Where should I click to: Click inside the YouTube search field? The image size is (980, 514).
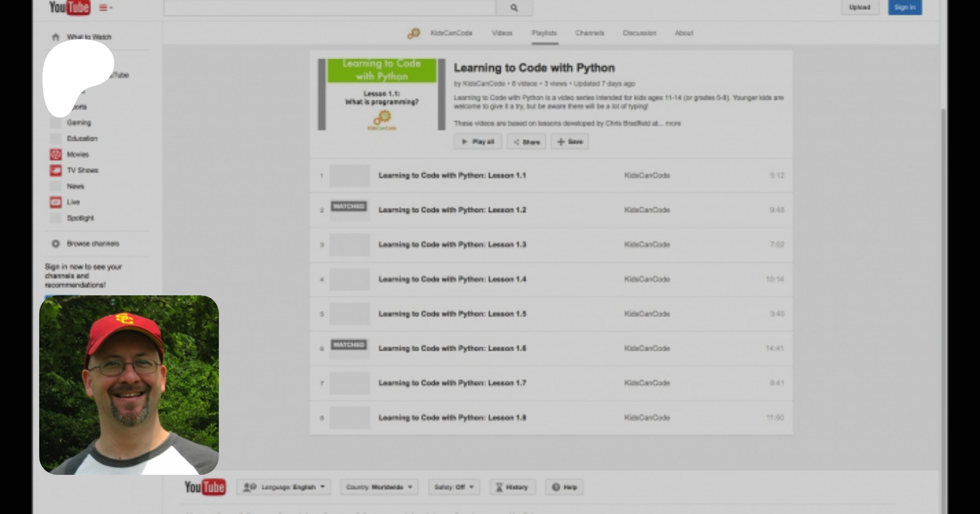(329, 8)
